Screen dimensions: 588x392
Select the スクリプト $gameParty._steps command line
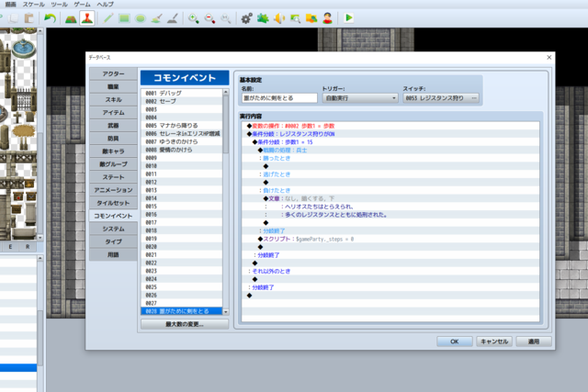click(390, 239)
